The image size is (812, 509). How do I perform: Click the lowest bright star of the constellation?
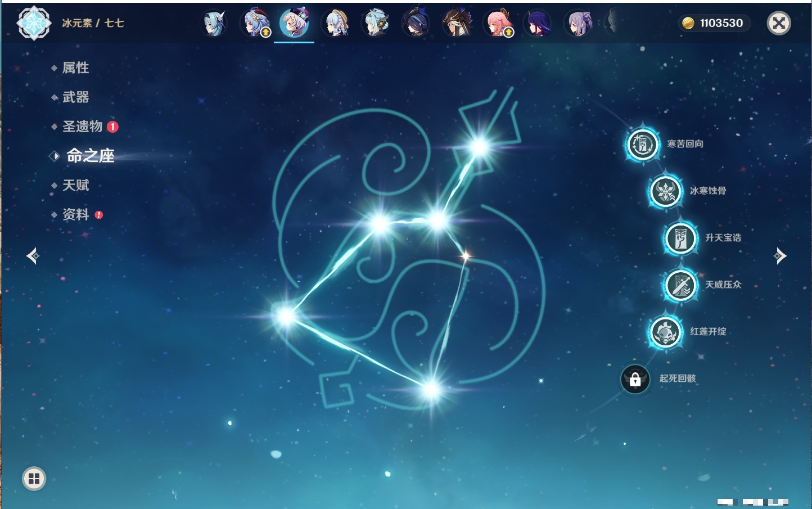(431, 389)
